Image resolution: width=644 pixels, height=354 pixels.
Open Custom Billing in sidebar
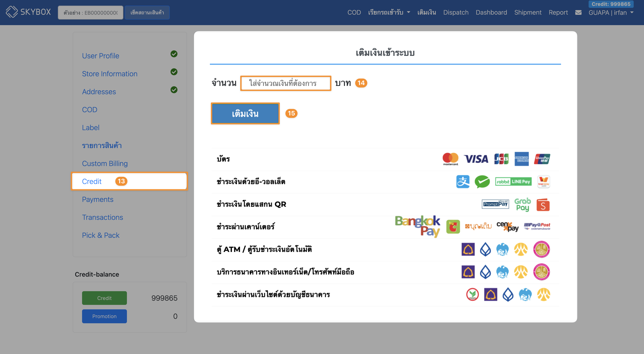(x=105, y=163)
